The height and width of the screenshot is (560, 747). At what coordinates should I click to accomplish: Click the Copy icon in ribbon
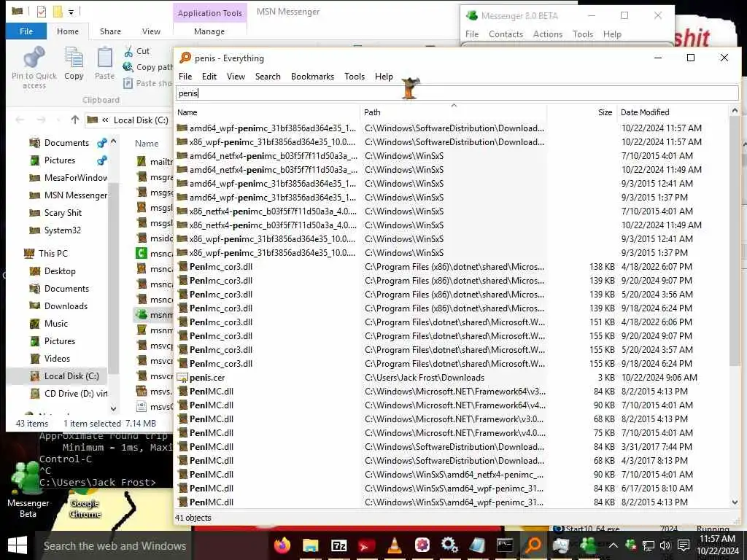pyautogui.click(x=74, y=58)
